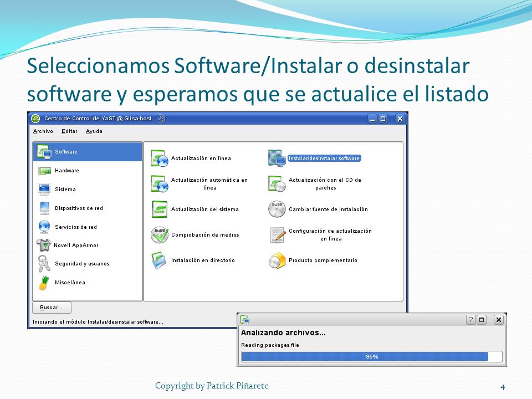This screenshot has height=399, width=532.
Task: Click the Comprobación de medios label
Action: click(205, 235)
